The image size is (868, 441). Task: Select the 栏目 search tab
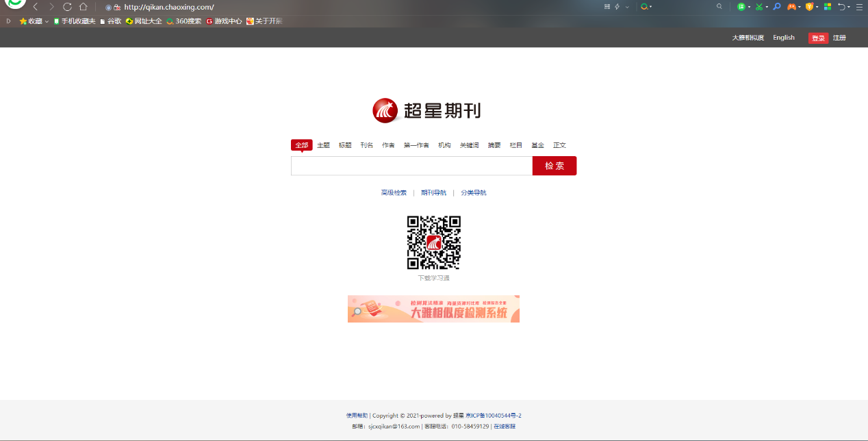(516, 145)
